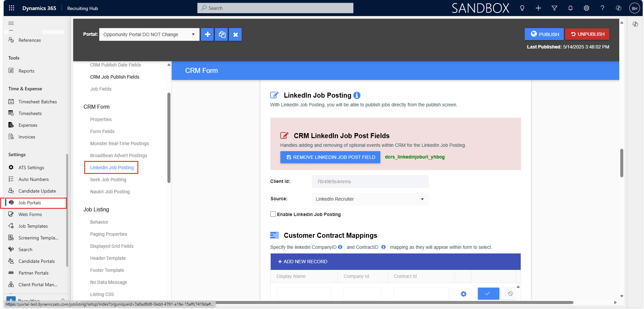Click ADD NEW RECORD
The image size is (644, 309).
point(303,262)
